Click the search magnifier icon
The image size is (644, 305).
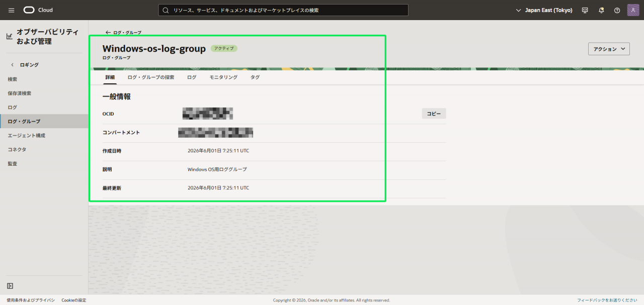tap(165, 10)
